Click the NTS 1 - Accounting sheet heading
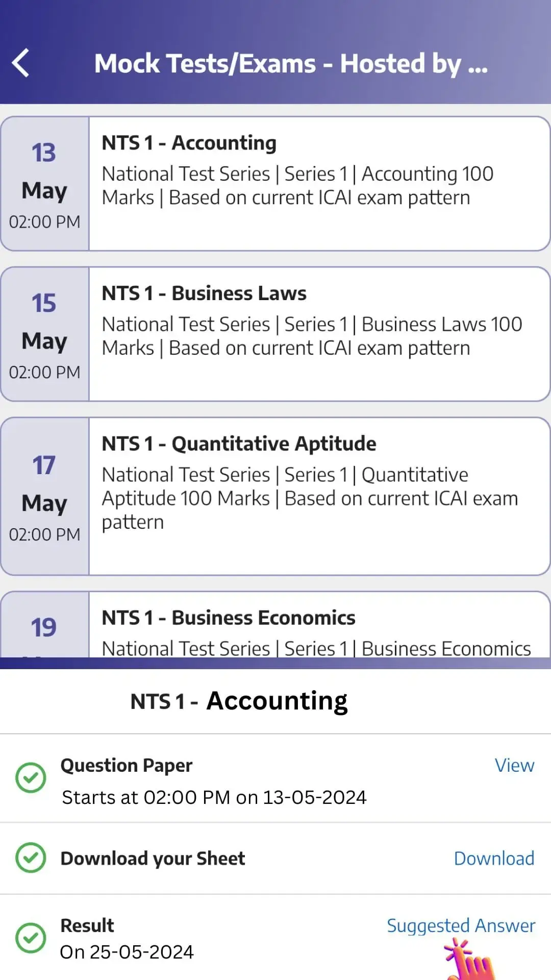Screen dimensions: 551x980 click(239, 701)
